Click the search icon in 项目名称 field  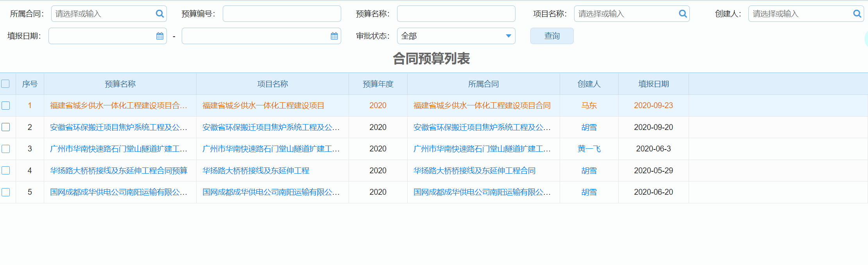682,14
